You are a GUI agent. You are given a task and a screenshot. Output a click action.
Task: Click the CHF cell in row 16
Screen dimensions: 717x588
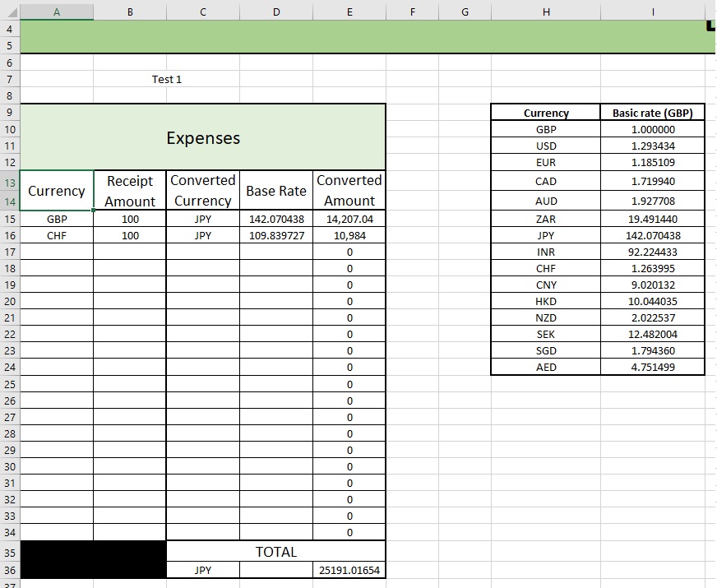tap(57, 235)
